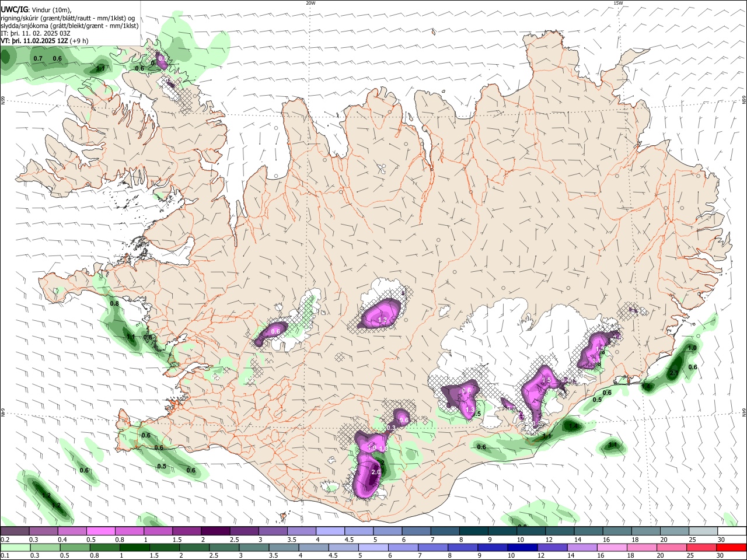This screenshot has width=747, height=560.
Task: Click the '20W' longitude label
Action: pos(310,3)
